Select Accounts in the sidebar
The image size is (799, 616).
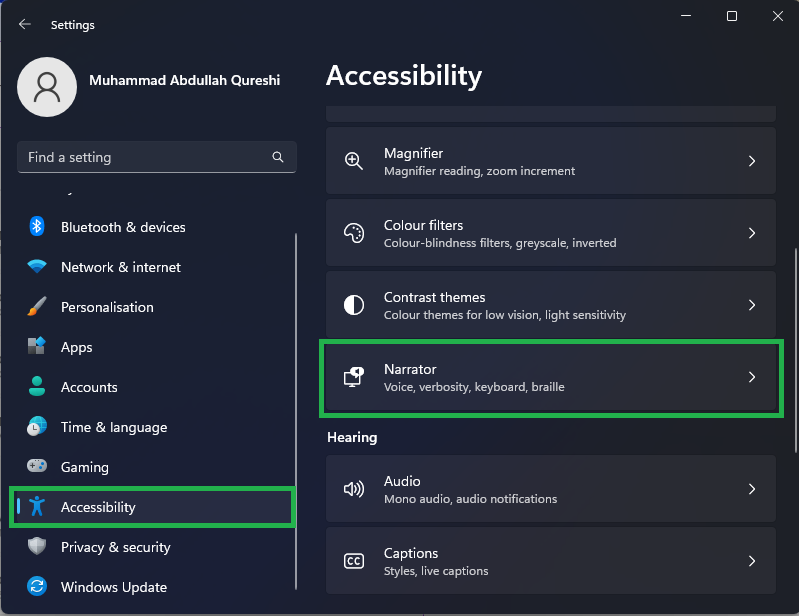89,387
